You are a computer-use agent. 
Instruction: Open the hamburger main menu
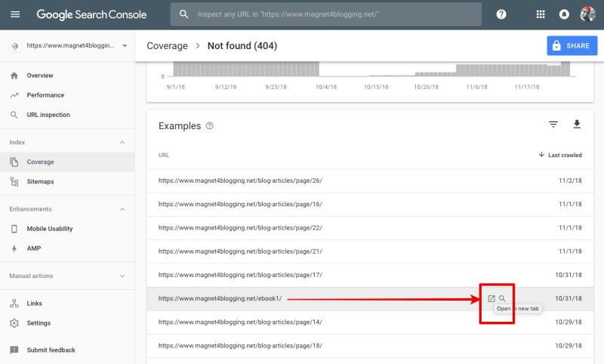pyautogui.click(x=15, y=14)
